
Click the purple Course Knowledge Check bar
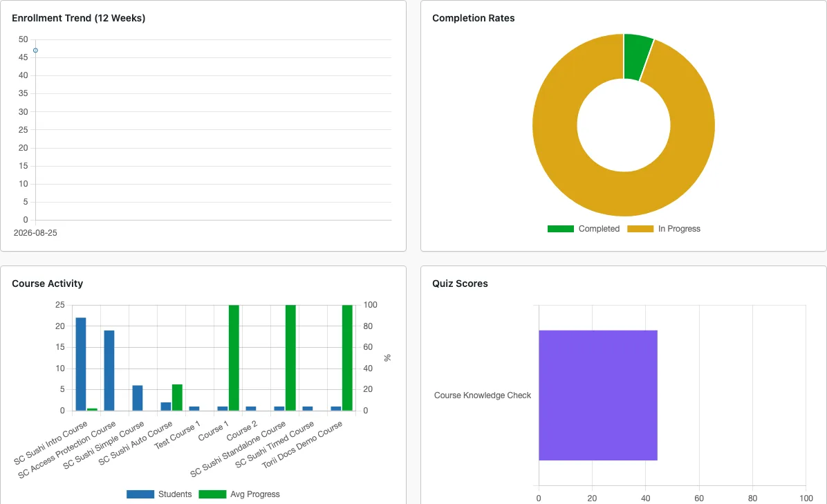click(598, 395)
